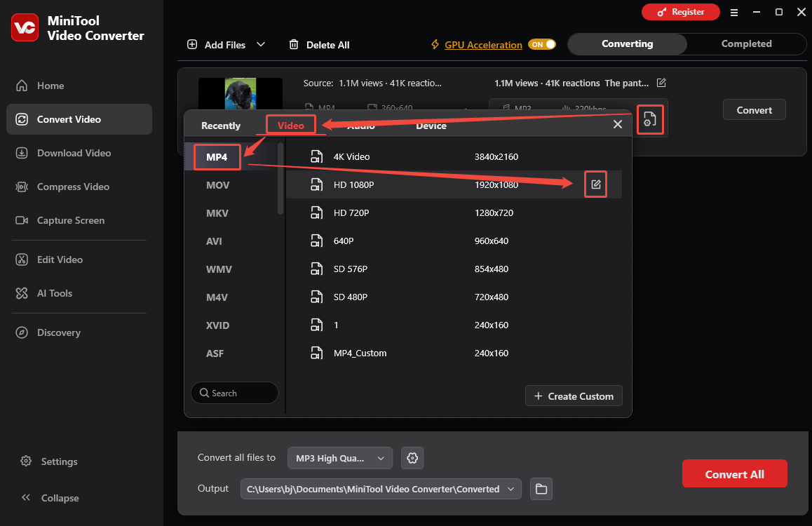Switch to the Completed tab
Viewport: 812px width, 526px height.
[x=746, y=44]
